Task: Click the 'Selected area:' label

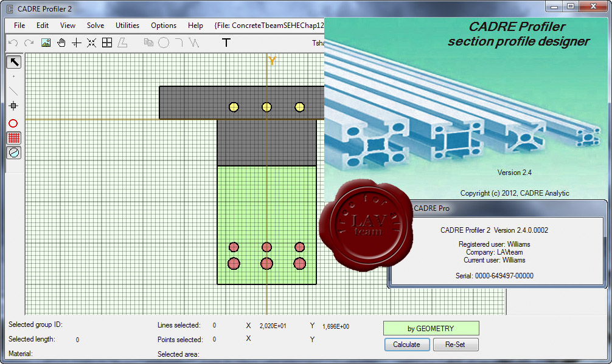Action: 178,354
